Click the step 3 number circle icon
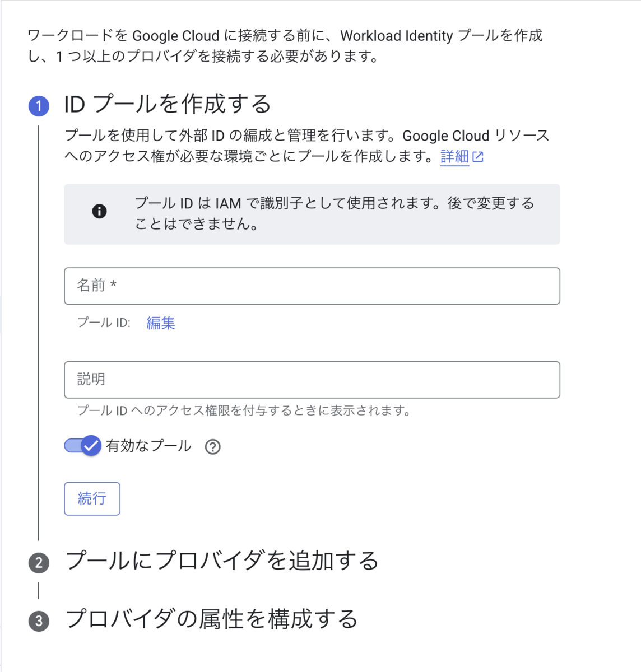 pyautogui.click(x=39, y=621)
